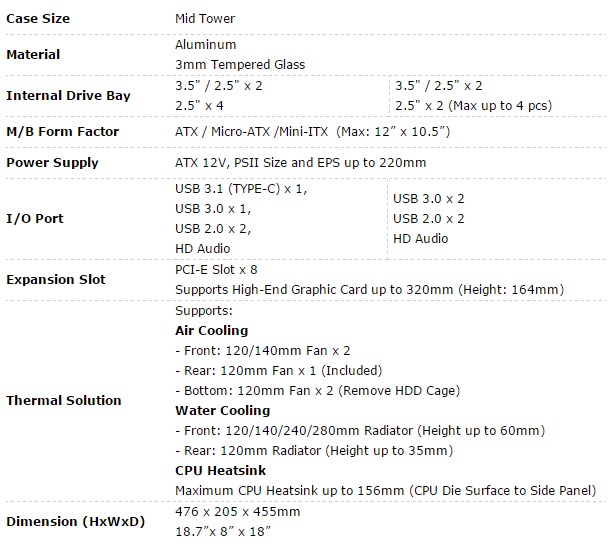Click the M/B Form Factor label

tap(62, 132)
